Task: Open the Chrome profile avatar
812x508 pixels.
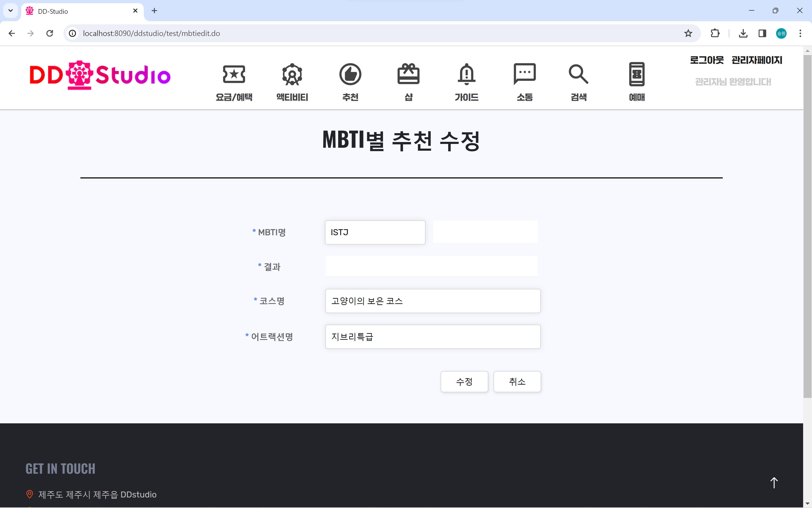Action: pos(781,33)
